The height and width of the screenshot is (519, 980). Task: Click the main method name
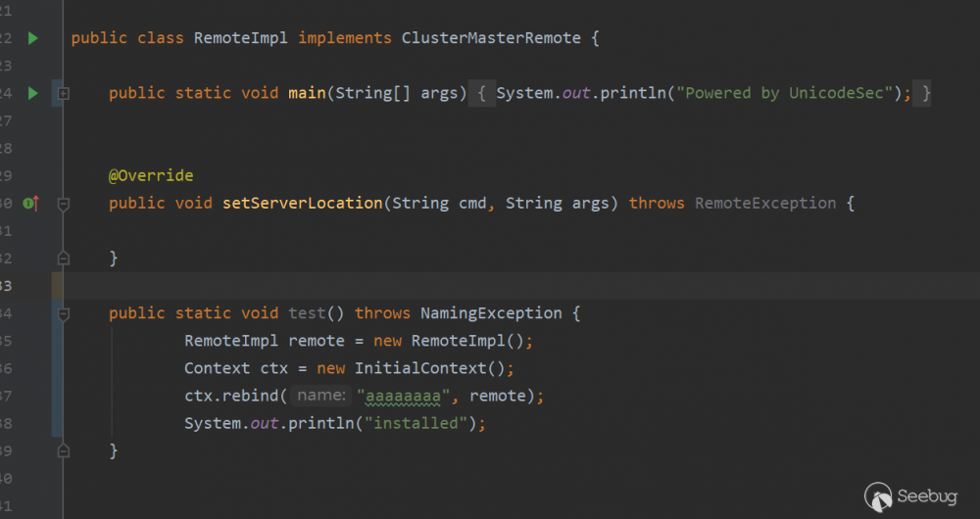[x=307, y=93]
